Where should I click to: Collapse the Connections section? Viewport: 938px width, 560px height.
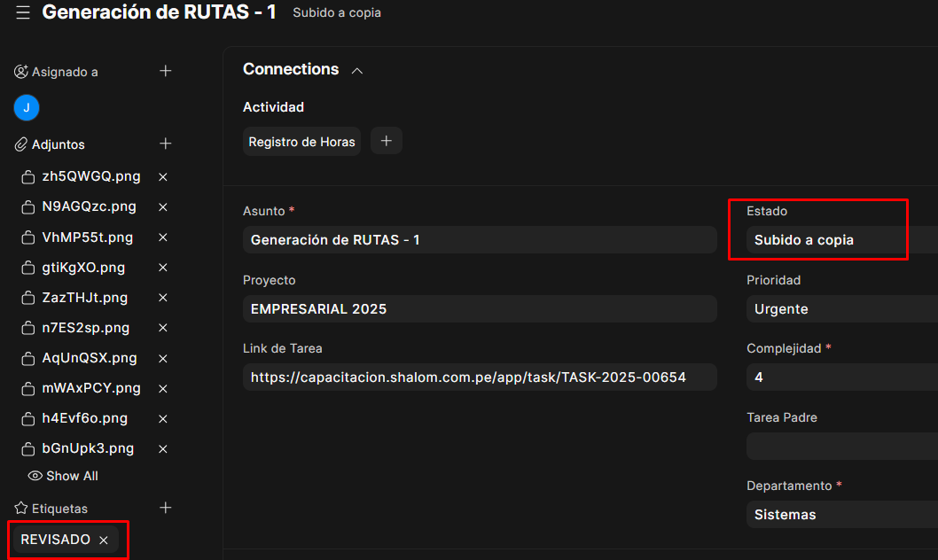coord(357,71)
